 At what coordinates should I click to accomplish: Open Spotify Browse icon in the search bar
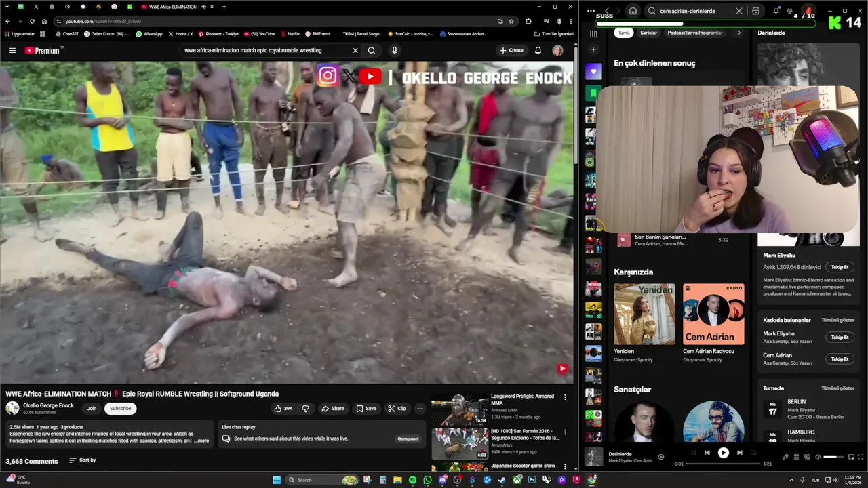(755, 11)
